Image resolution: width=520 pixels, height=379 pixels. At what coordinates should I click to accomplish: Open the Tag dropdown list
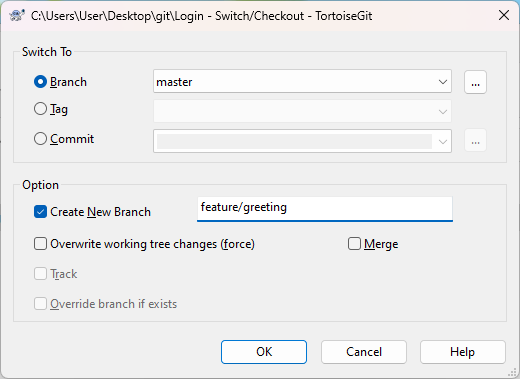[x=443, y=111]
